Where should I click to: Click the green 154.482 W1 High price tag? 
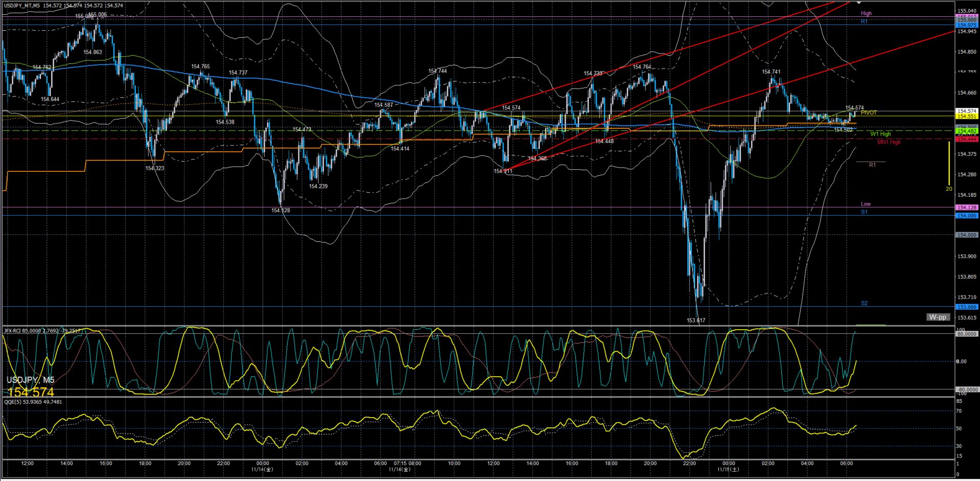tap(966, 131)
